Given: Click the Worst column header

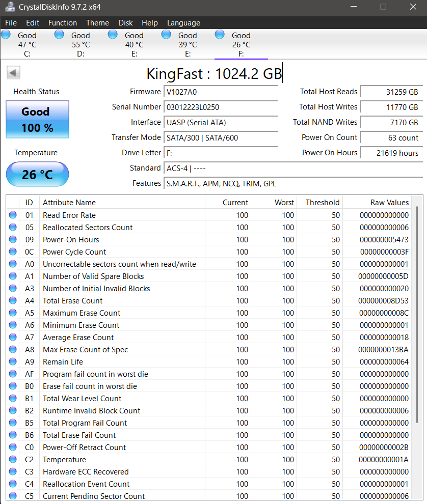Looking at the screenshot, I should (x=274, y=203).
